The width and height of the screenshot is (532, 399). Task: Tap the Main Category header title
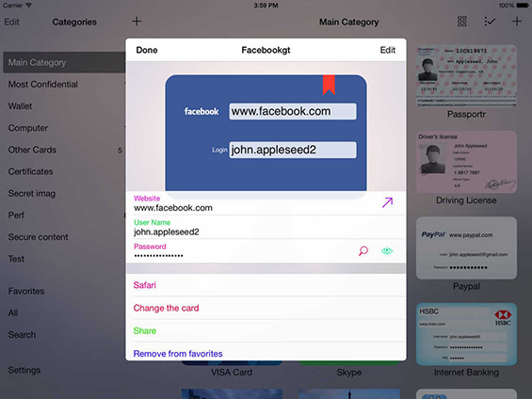(x=348, y=22)
